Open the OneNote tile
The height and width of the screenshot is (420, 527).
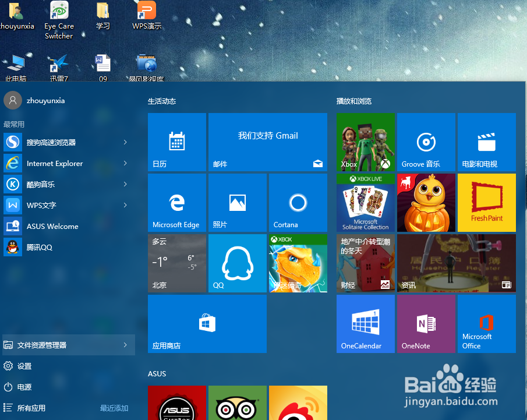pos(426,324)
